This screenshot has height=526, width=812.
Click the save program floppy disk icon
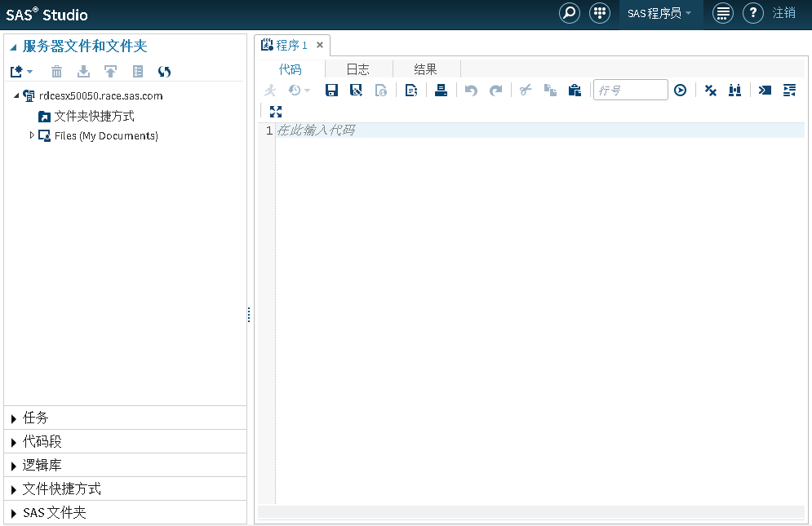[331, 91]
